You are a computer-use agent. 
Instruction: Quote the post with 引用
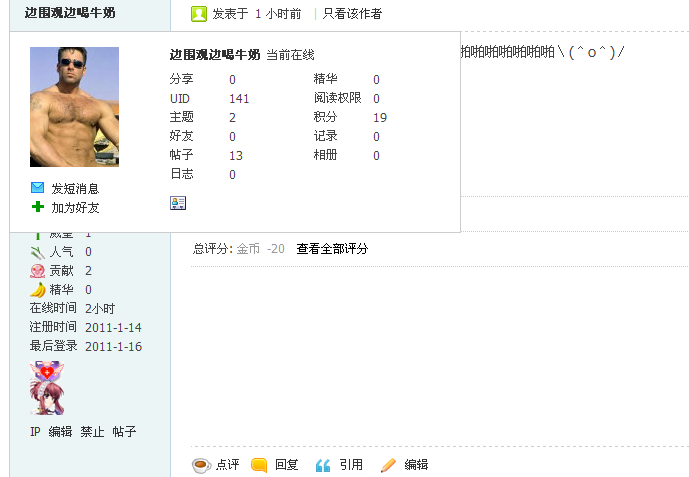point(351,465)
